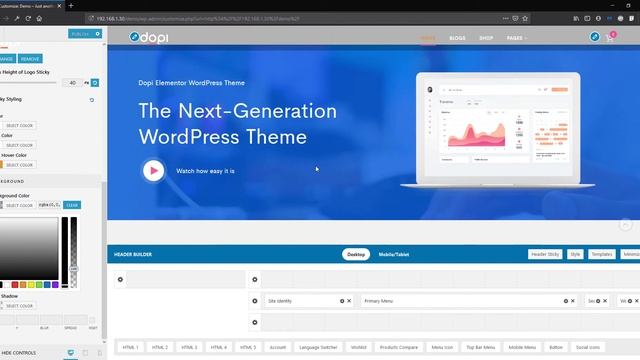This screenshot has height=360, width=640.
Task: Clear the background color
Action: pyautogui.click(x=72, y=205)
